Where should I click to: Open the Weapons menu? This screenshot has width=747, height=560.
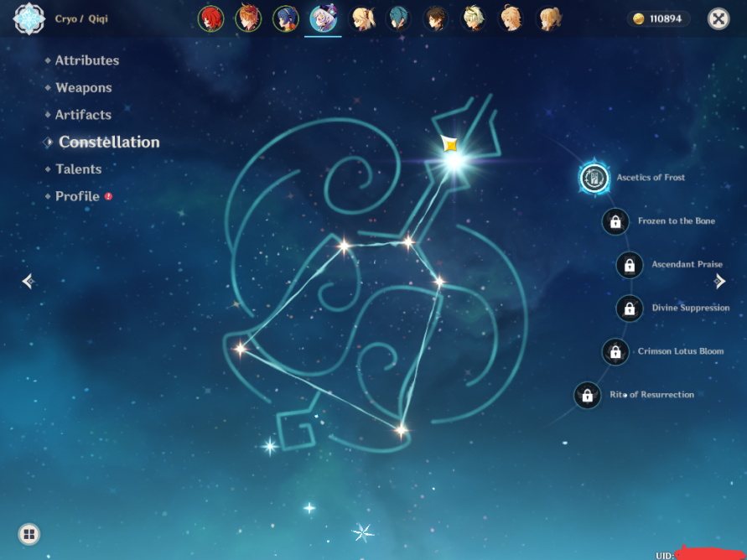coord(83,88)
